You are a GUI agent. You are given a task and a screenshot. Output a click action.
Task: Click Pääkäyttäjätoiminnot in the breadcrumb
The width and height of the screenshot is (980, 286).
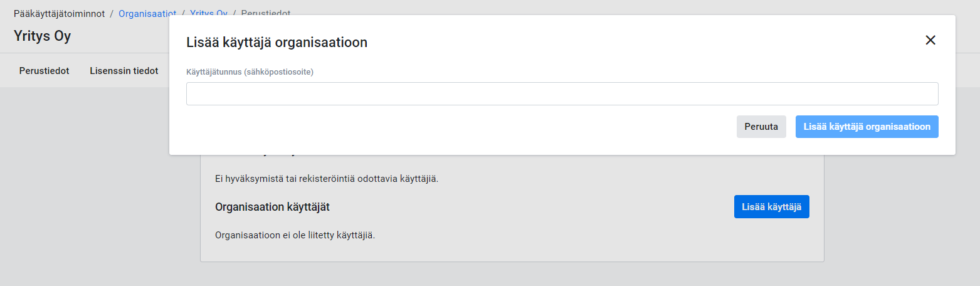(59, 13)
